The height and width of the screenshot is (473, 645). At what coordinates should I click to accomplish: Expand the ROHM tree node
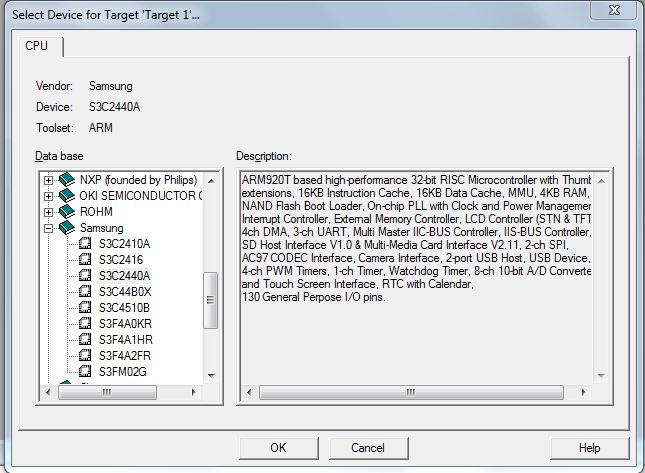pyautogui.click(x=49, y=212)
